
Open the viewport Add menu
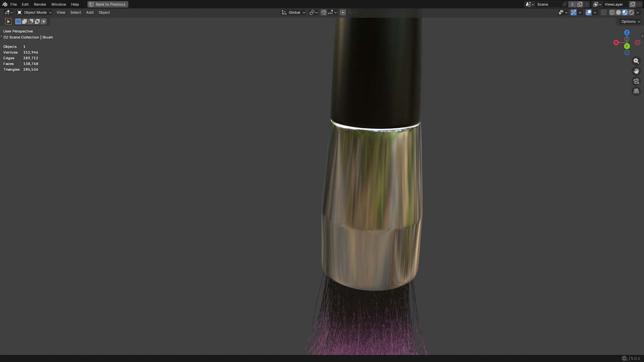[90, 12]
